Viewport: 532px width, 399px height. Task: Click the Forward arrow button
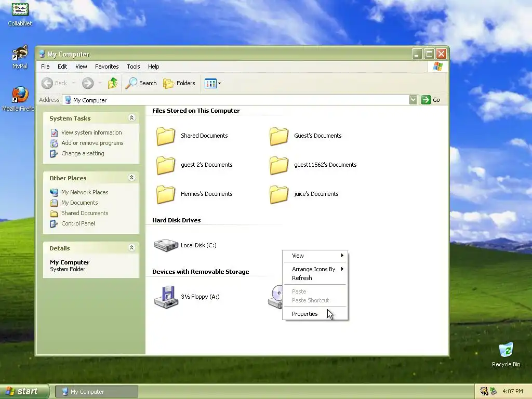(x=88, y=83)
